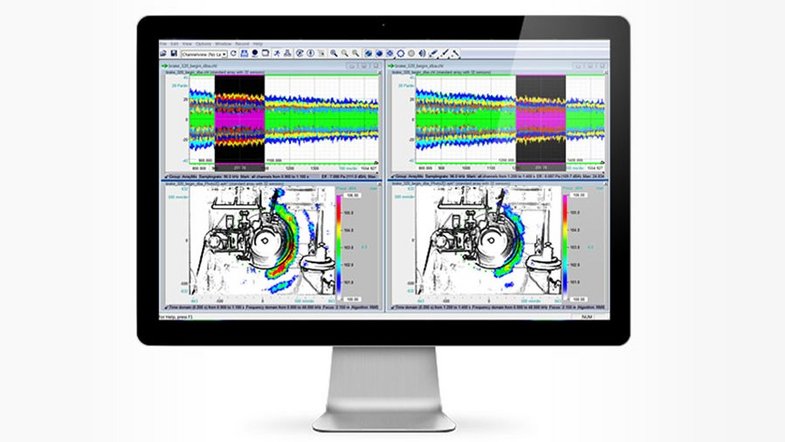Click the grey disc toolbar icon

point(411,53)
